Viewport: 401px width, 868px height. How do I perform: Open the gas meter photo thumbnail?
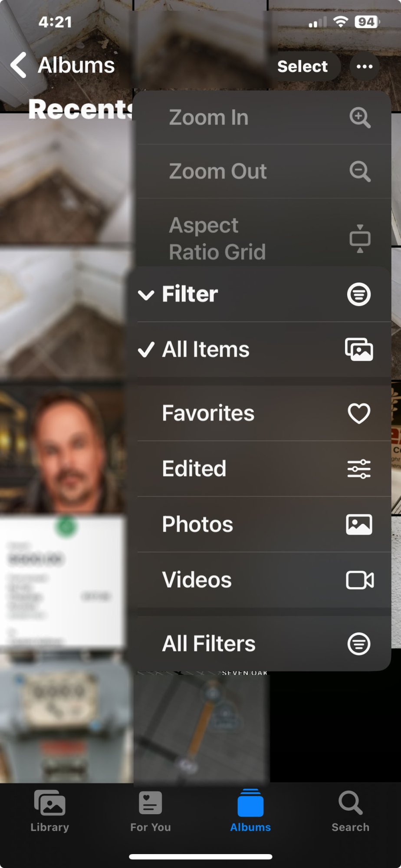66,716
